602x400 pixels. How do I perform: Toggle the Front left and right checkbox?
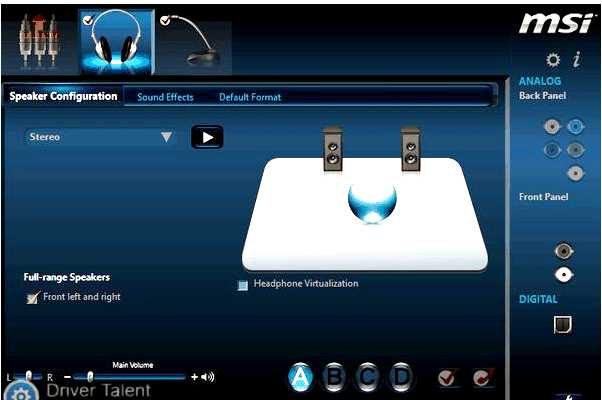pyautogui.click(x=33, y=298)
